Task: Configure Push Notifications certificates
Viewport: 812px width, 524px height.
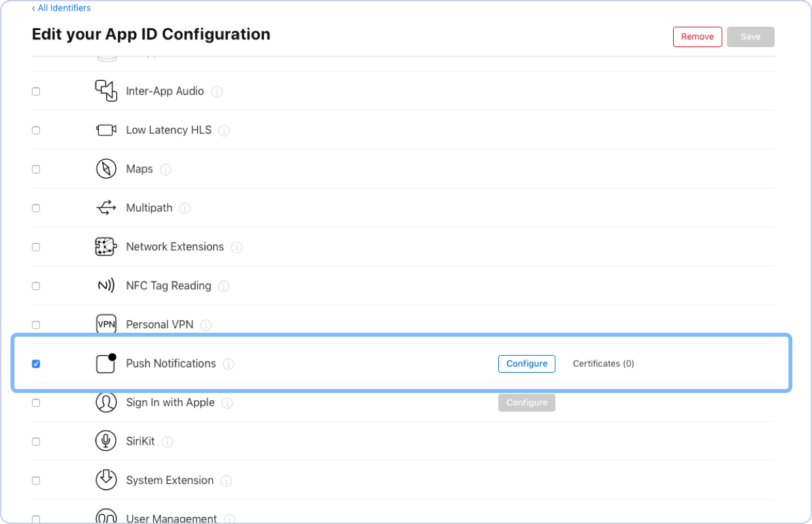Action: 526,364
